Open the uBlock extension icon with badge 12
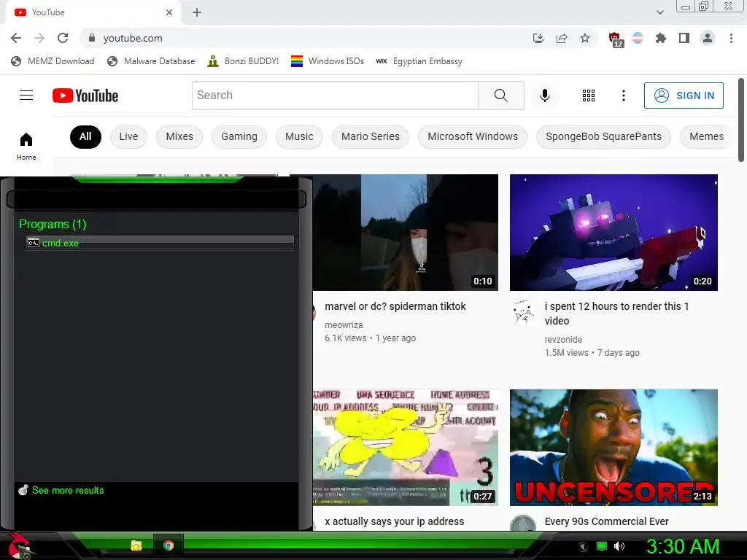Image resolution: width=747 pixels, height=560 pixels. pos(616,39)
